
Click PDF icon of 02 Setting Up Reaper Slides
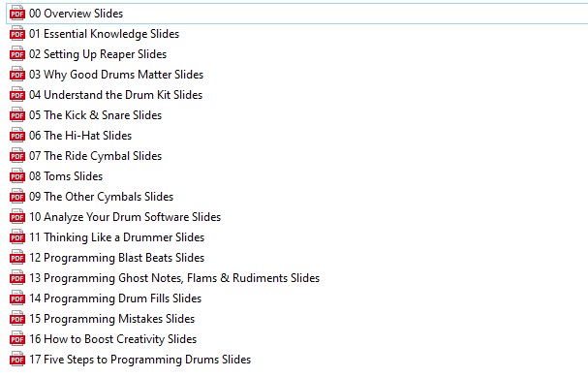17,53
